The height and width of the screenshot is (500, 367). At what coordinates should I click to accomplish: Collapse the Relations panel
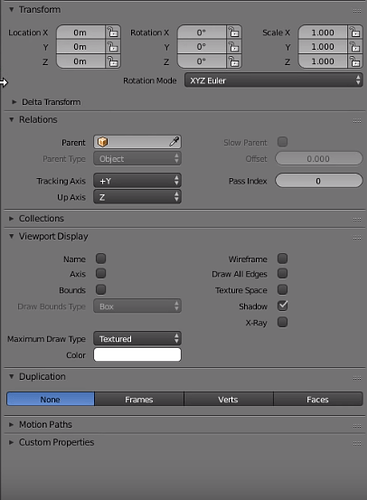[x=12, y=119]
